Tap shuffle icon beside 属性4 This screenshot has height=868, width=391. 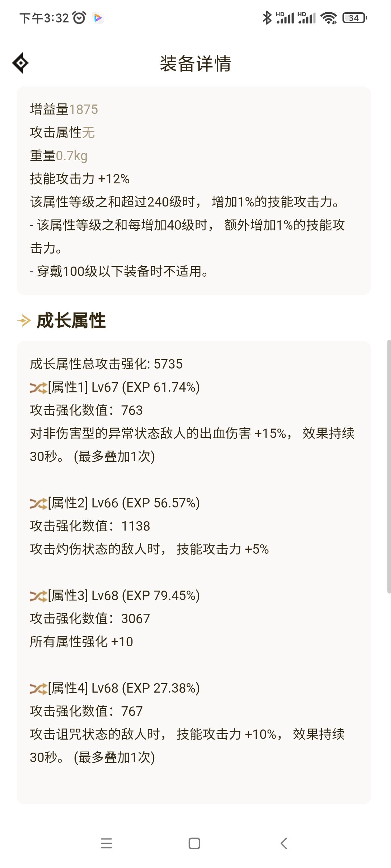38,689
